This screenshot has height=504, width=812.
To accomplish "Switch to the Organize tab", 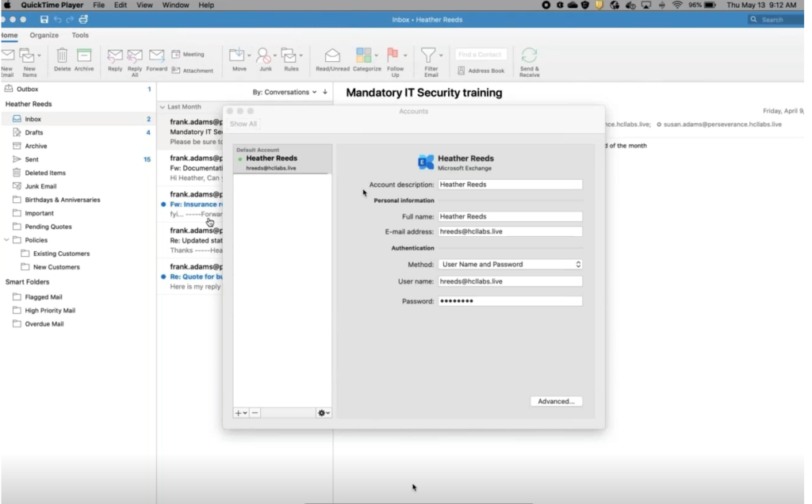I will click(x=44, y=35).
